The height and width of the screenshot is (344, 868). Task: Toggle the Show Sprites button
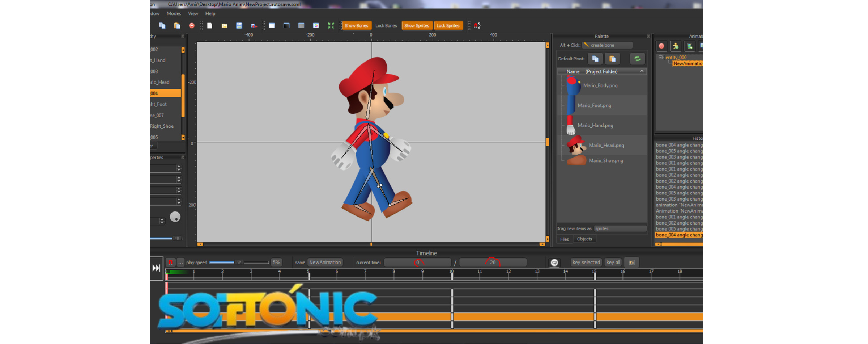[417, 25]
